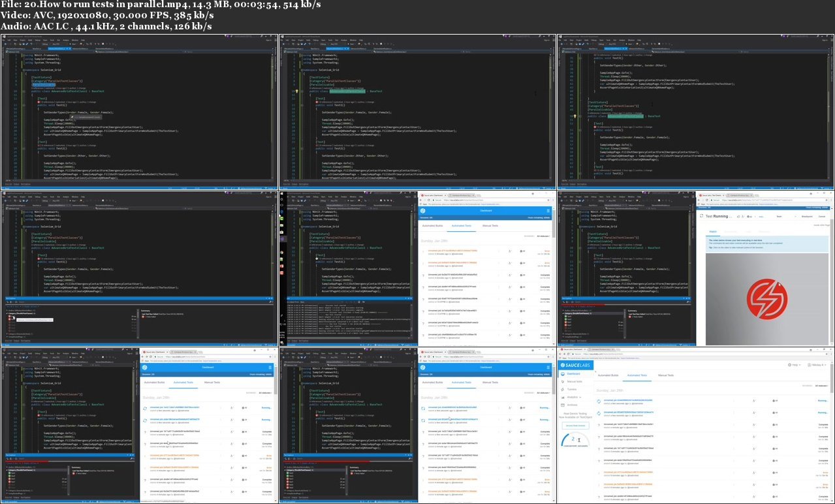Switch to the Output tab below Test Explorer
Viewport: 835px width, 504px height.
pos(16,497)
